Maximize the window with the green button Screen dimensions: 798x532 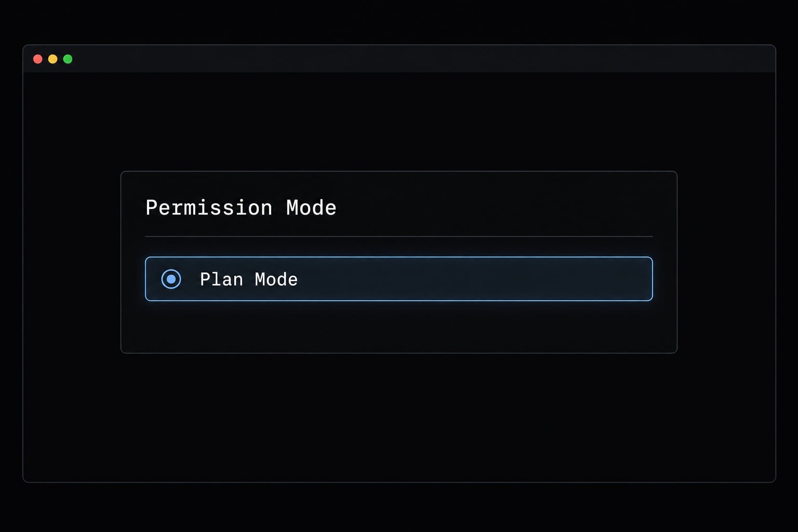point(68,59)
